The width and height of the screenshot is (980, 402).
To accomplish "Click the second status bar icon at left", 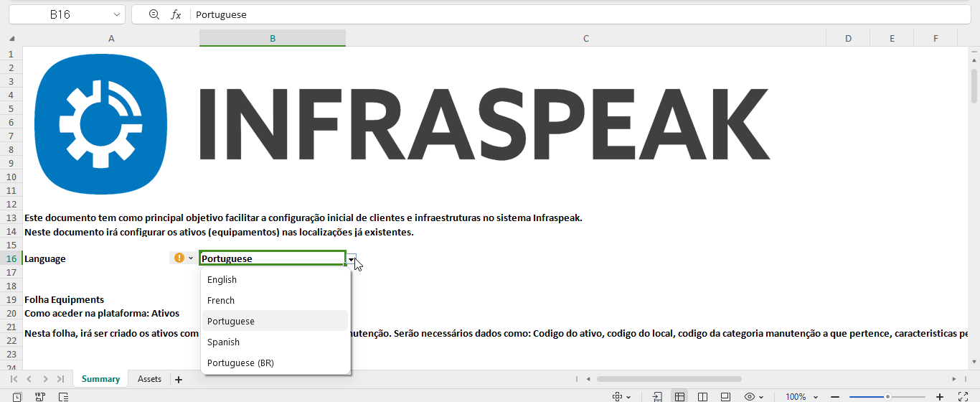I will point(40,396).
